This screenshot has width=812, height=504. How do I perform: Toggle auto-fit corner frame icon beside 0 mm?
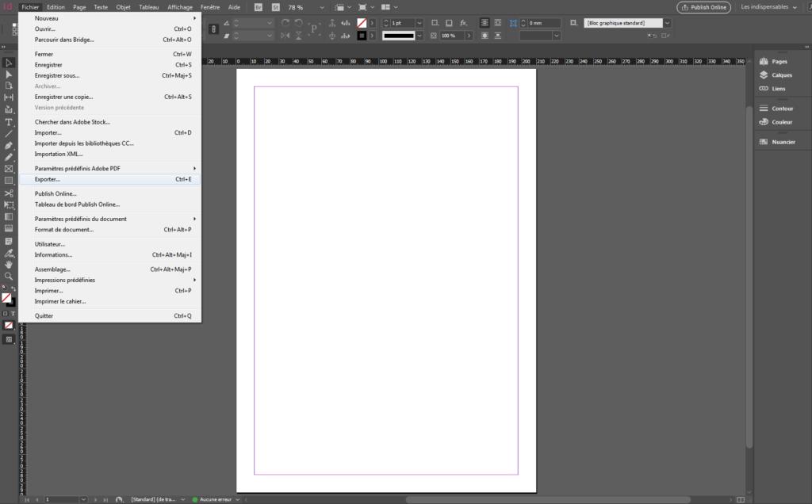[x=513, y=23]
